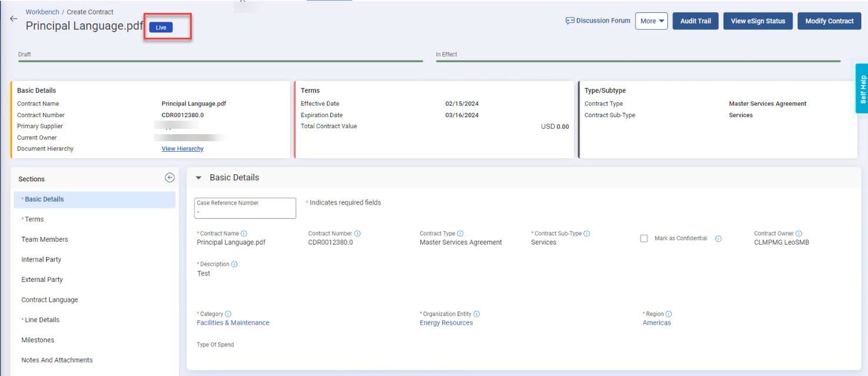The width and height of the screenshot is (868, 376).
Task: Click info icon next to Description
Action: click(234, 264)
